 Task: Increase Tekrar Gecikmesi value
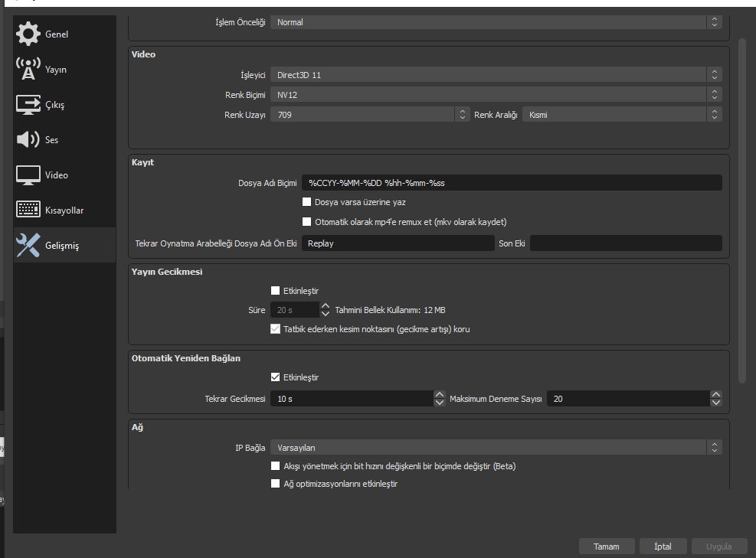coord(439,395)
